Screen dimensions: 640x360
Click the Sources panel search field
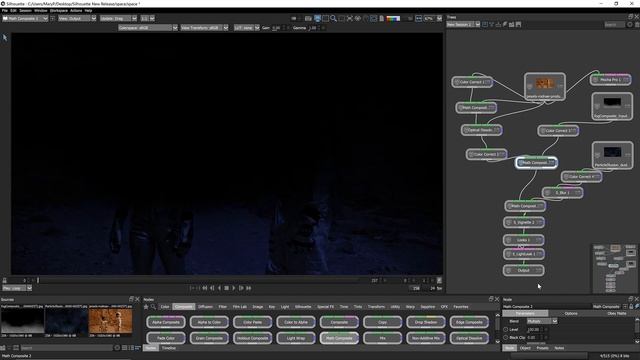point(66,348)
